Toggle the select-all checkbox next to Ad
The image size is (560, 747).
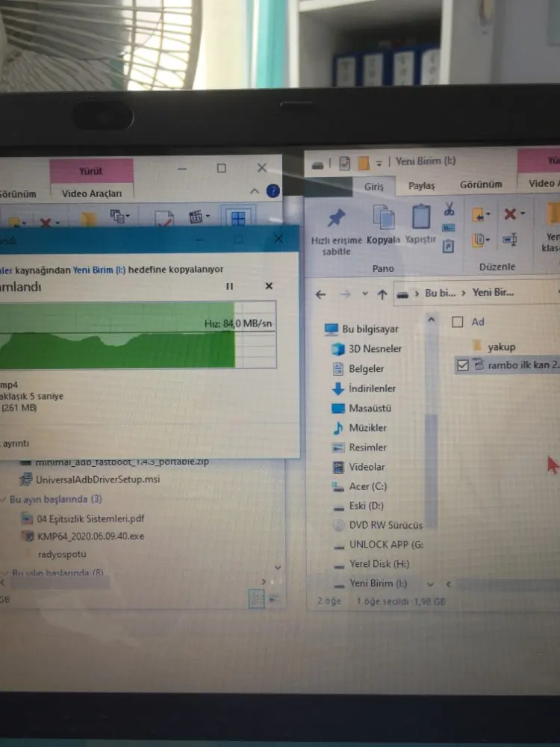pyautogui.click(x=457, y=322)
